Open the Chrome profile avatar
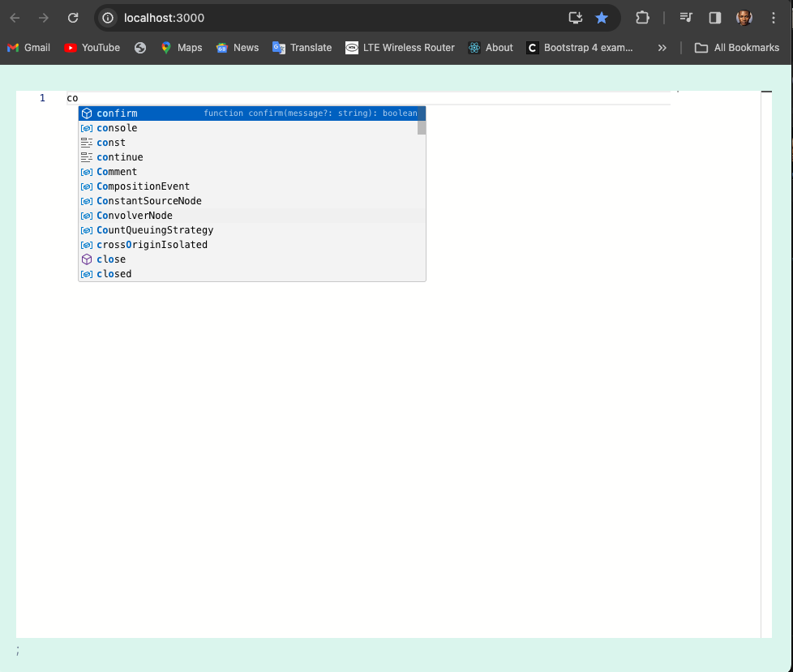This screenshot has height=672, width=793. [744, 18]
